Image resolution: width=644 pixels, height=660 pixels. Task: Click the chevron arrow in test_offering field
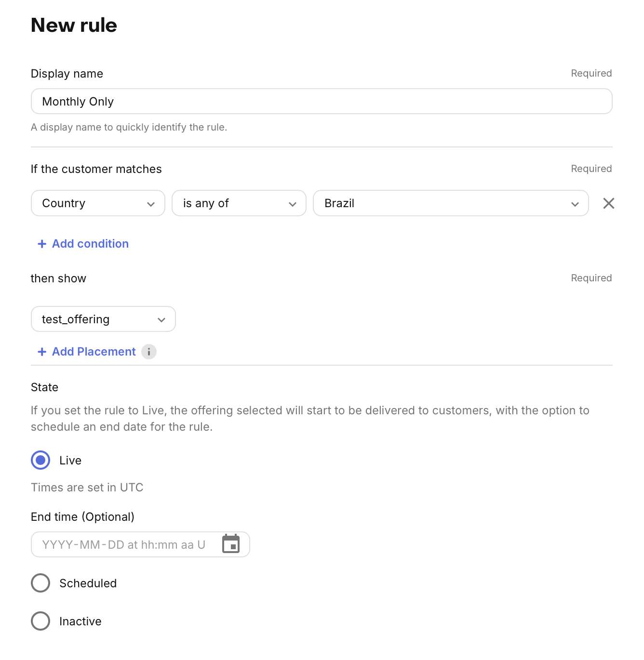click(161, 320)
